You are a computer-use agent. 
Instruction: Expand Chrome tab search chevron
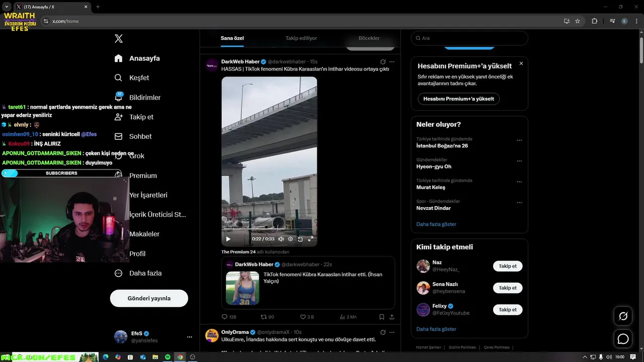pos(7,7)
